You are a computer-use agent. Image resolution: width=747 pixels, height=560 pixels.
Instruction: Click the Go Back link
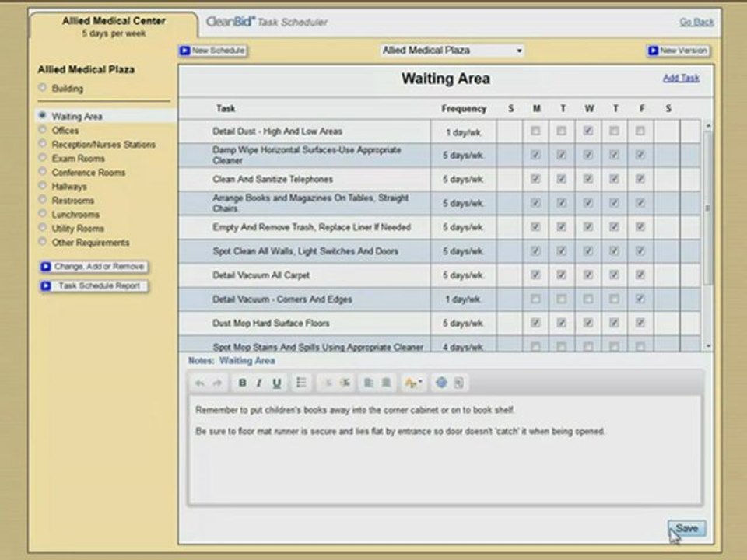point(696,22)
